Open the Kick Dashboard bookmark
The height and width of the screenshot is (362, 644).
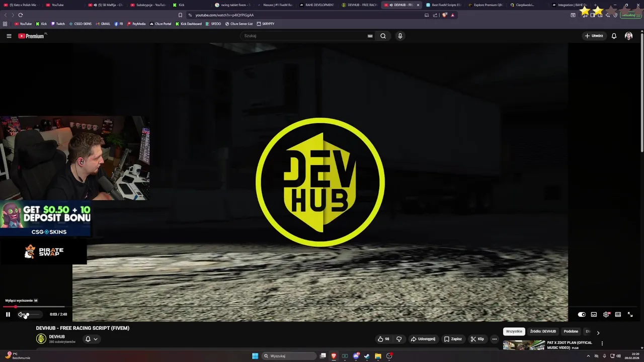pyautogui.click(x=189, y=24)
